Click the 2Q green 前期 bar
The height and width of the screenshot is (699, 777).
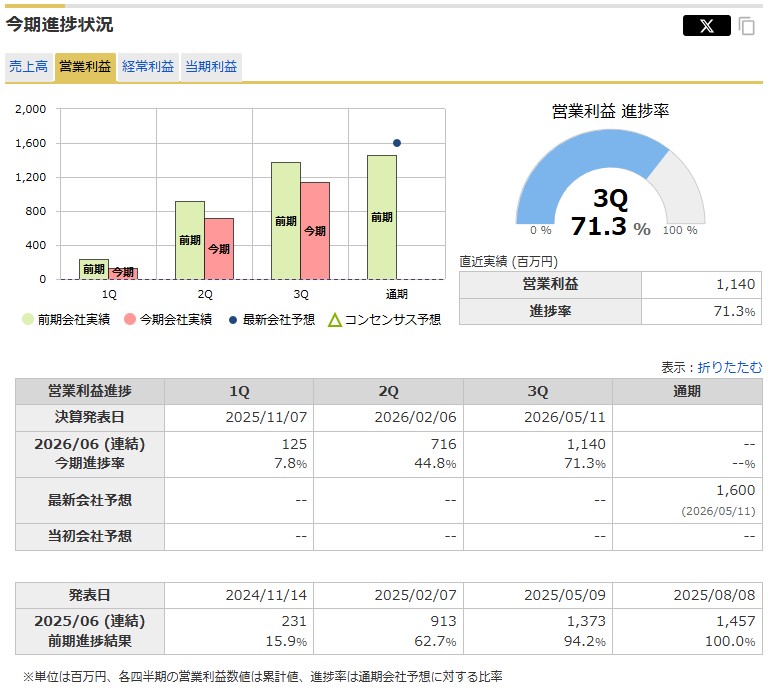pos(190,240)
